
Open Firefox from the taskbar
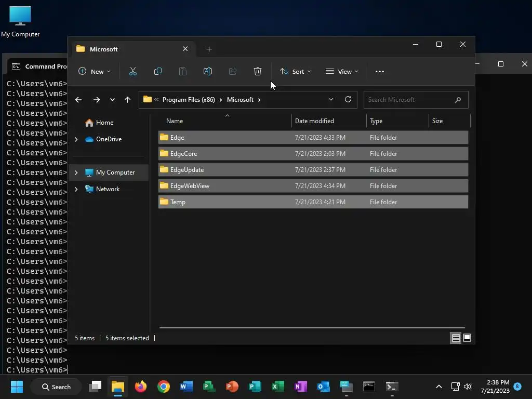[x=140, y=387]
